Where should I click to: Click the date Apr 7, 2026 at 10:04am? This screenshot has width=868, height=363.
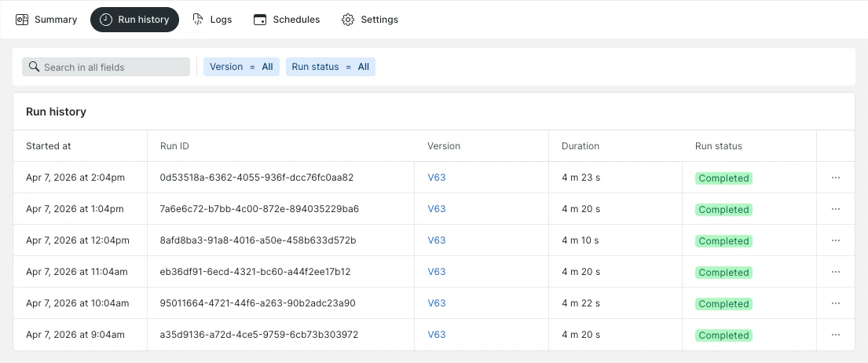click(78, 303)
